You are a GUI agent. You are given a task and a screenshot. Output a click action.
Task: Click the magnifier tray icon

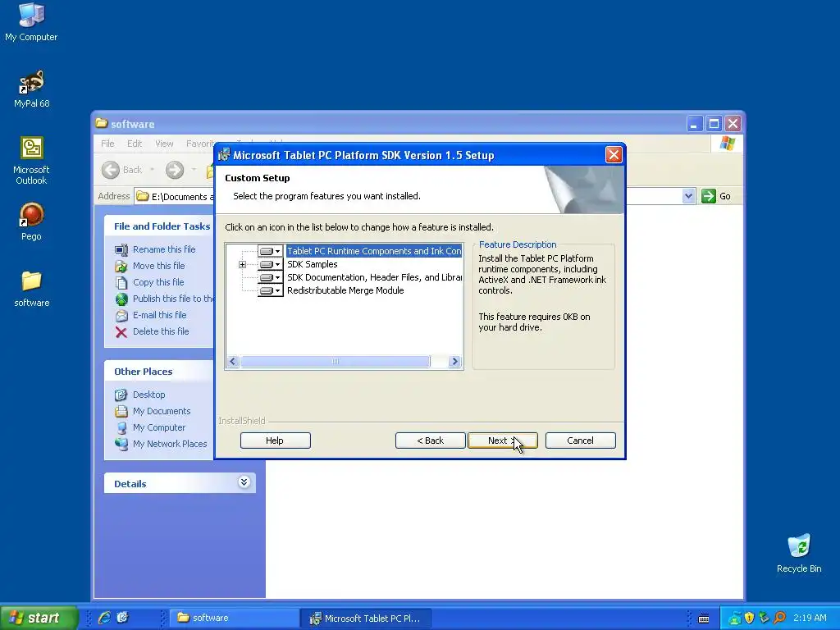coord(780,618)
